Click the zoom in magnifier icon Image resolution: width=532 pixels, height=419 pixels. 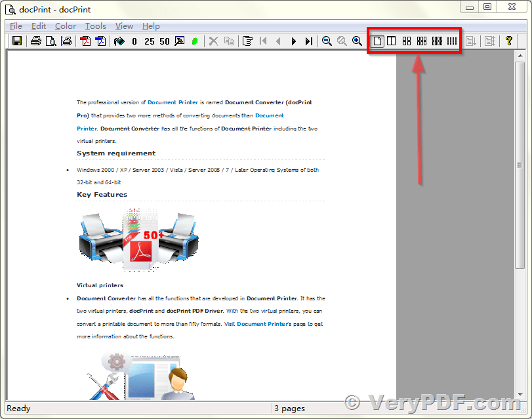[358, 41]
